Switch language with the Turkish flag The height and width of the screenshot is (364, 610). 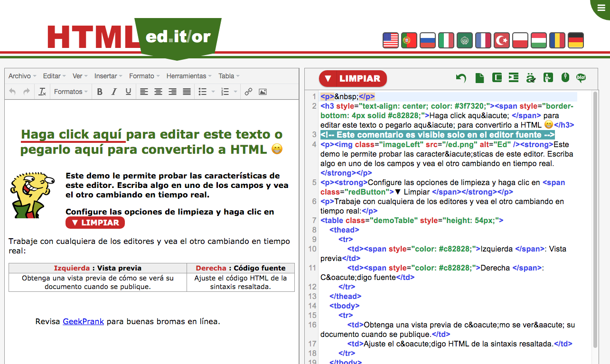[502, 40]
